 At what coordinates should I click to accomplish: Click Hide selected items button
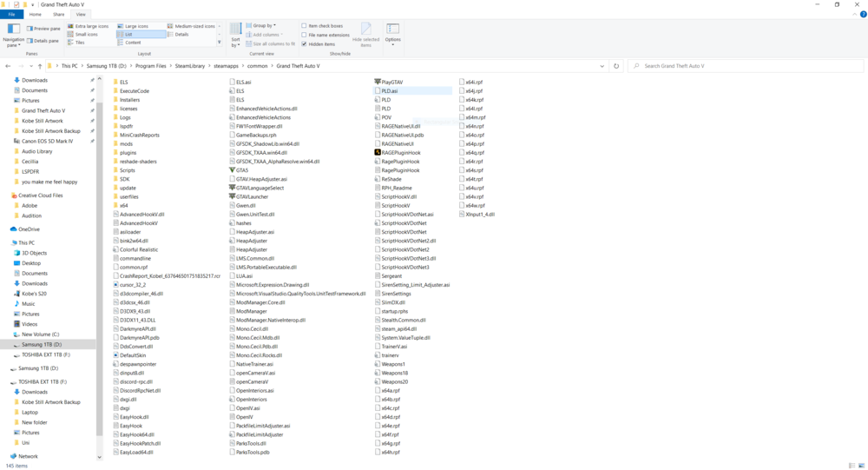366,35
